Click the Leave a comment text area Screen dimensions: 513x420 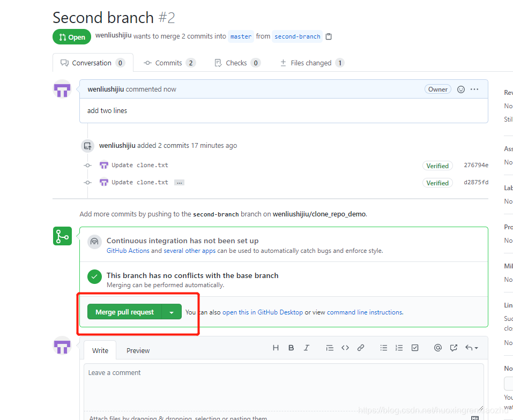coord(284,387)
